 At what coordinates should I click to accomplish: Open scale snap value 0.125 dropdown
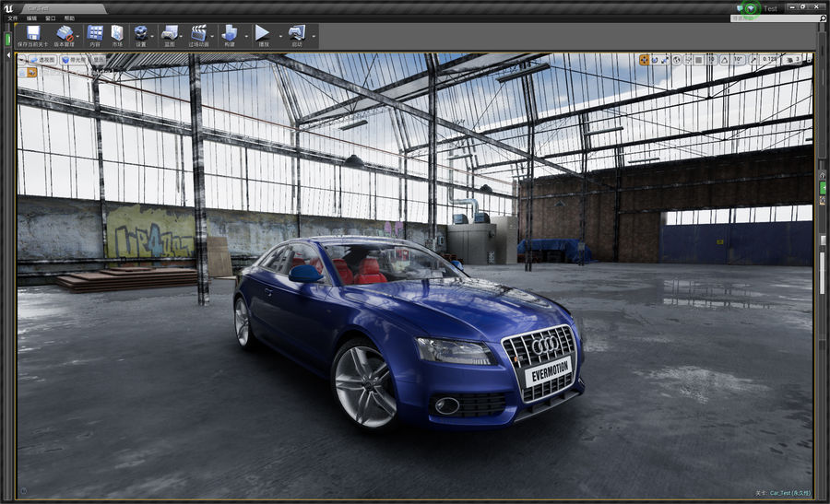point(769,60)
